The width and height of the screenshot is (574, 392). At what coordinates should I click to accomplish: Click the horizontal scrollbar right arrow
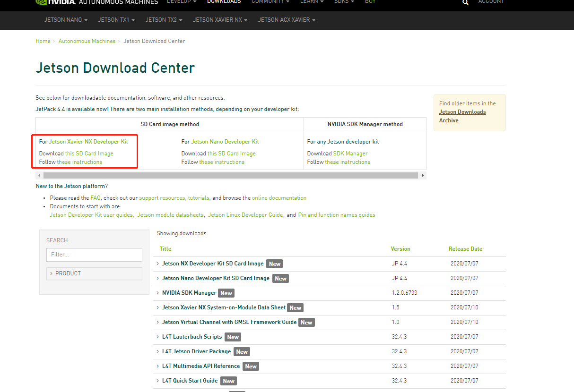point(423,175)
